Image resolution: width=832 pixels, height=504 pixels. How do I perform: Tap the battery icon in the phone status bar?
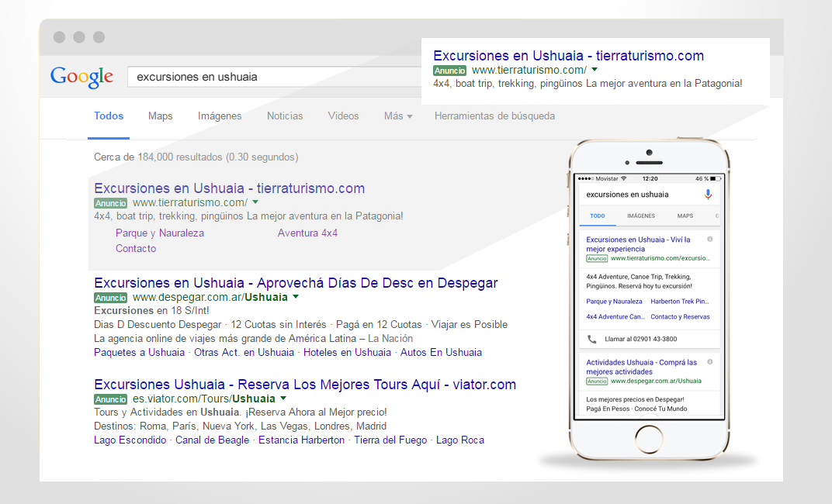(716, 178)
